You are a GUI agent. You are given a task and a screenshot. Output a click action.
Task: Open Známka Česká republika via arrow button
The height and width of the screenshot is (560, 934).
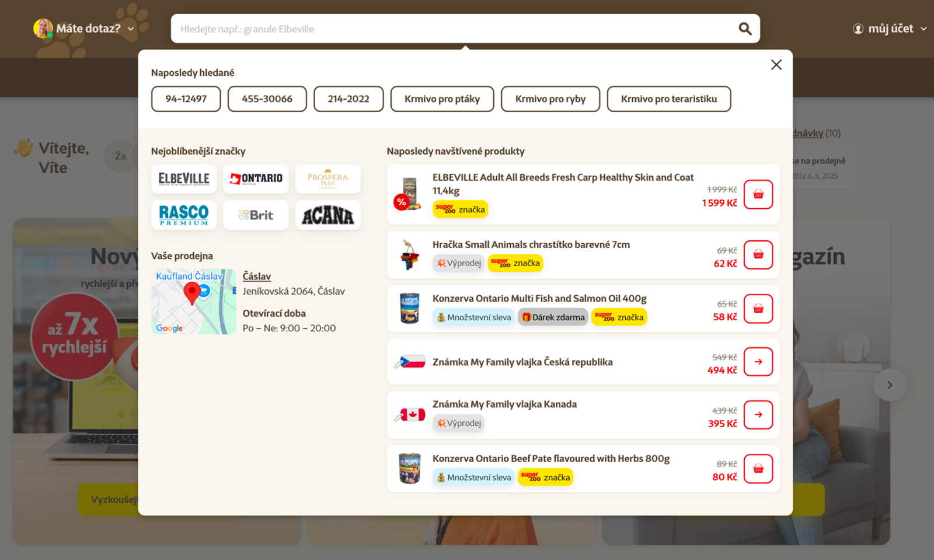758,362
